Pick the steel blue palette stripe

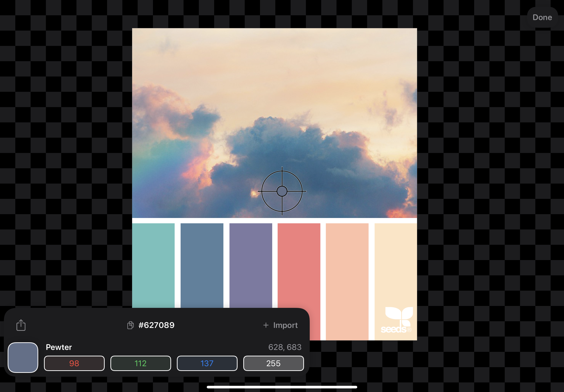(x=202, y=265)
